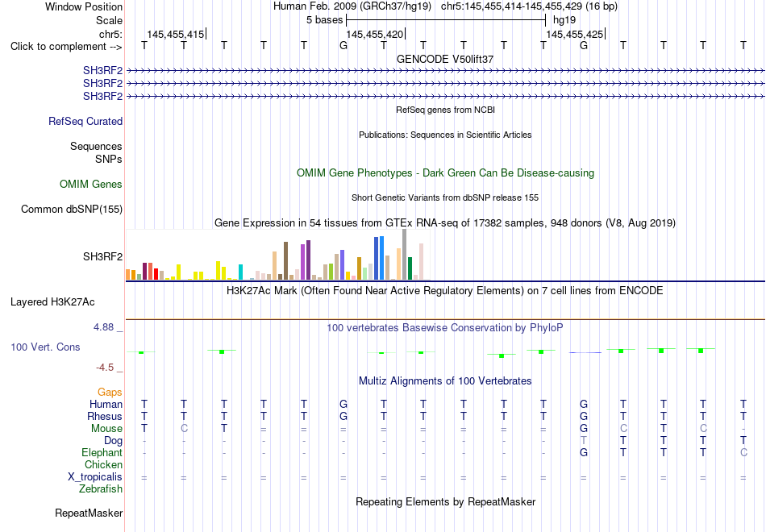Viewport: 766px width, 532px height.
Task: Click the 'Click to complement -->' label
Action: click(66, 47)
